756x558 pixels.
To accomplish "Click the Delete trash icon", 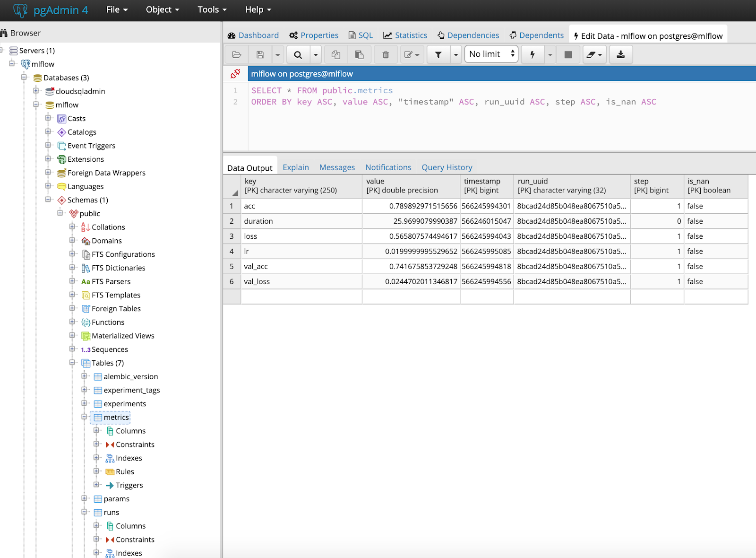I will coord(386,54).
